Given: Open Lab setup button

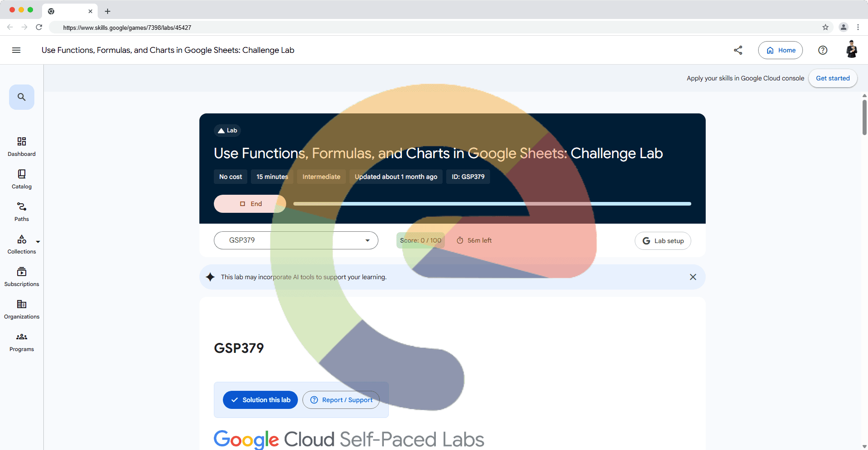Looking at the screenshot, I should 663,241.
